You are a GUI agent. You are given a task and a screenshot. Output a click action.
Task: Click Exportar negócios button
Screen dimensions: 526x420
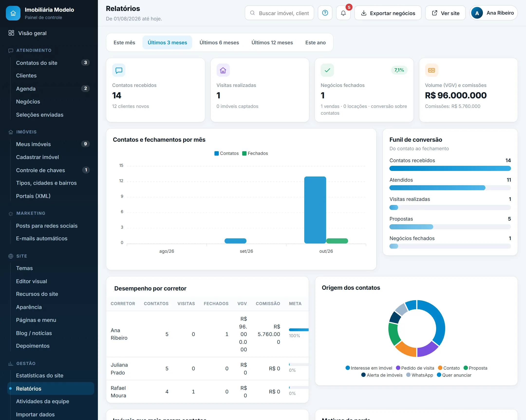click(x=388, y=13)
